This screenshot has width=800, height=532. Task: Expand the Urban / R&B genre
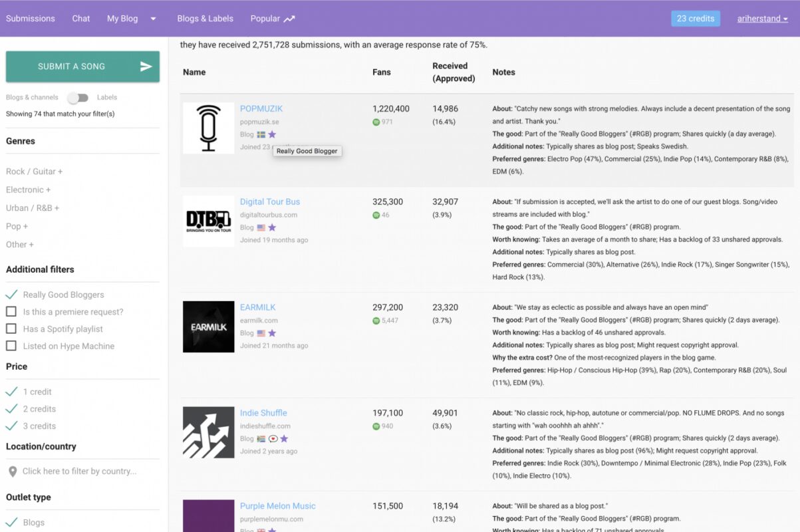(x=33, y=208)
